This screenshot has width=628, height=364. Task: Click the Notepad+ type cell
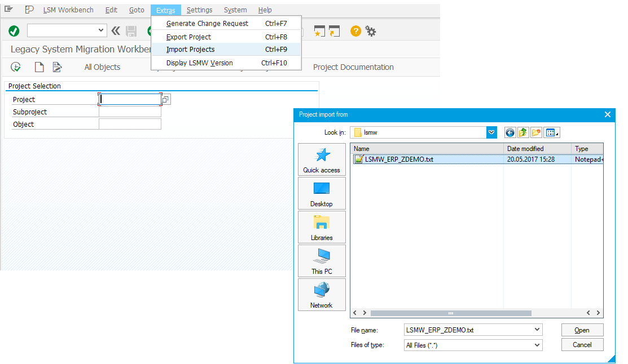click(589, 159)
